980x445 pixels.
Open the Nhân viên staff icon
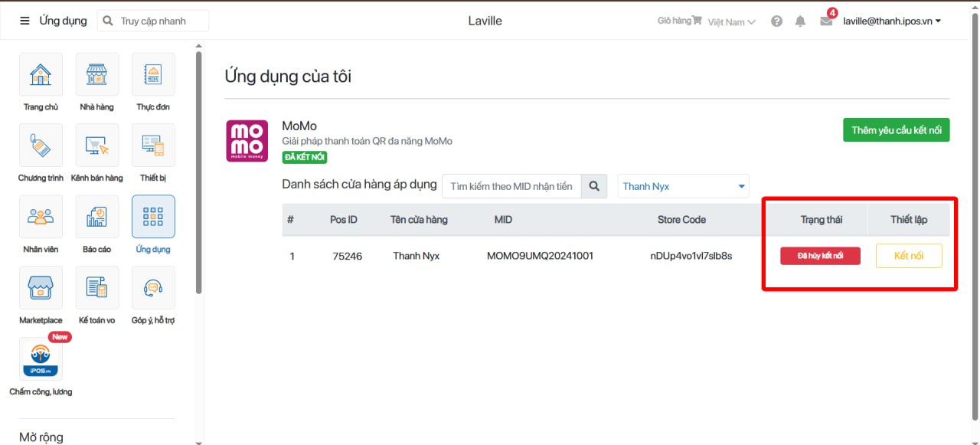(x=41, y=217)
